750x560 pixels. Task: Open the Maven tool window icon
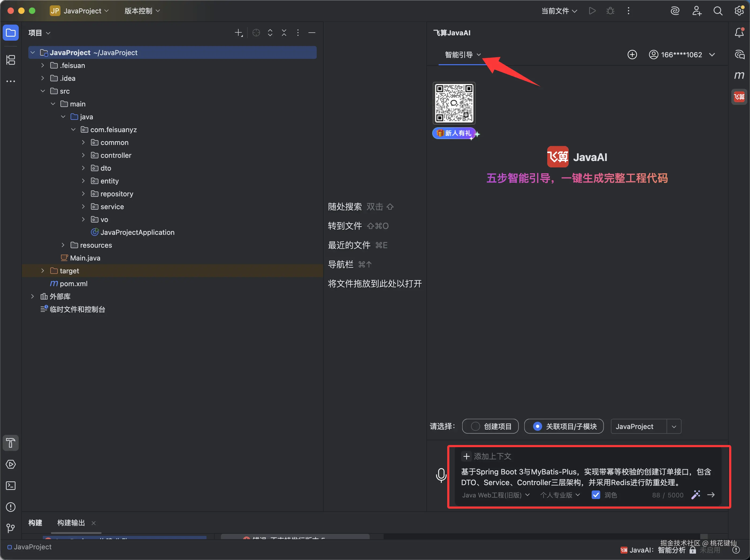(739, 75)
